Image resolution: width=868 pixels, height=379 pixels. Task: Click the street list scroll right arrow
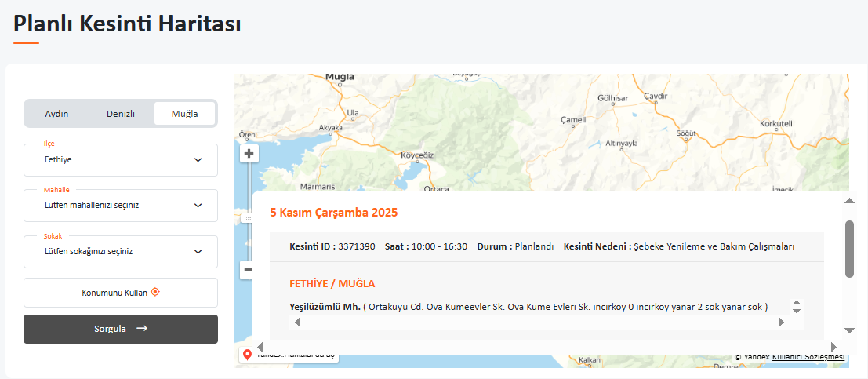[781, 323]
